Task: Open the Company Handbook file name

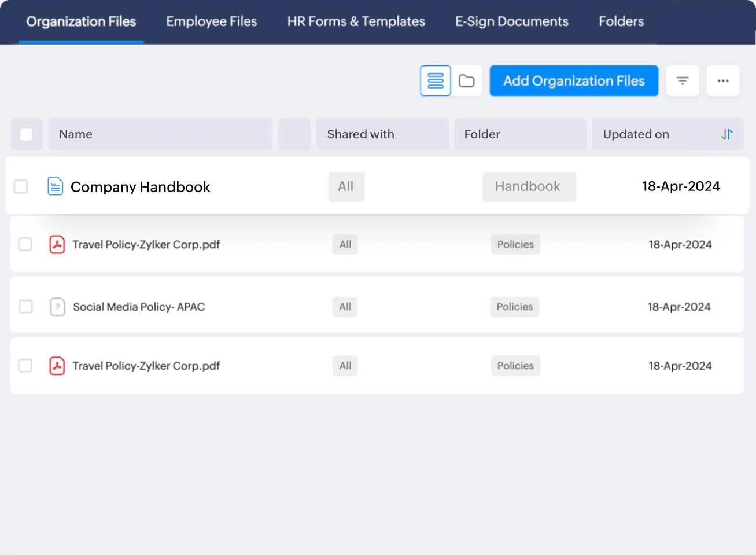Action: [x=140, y=187]
